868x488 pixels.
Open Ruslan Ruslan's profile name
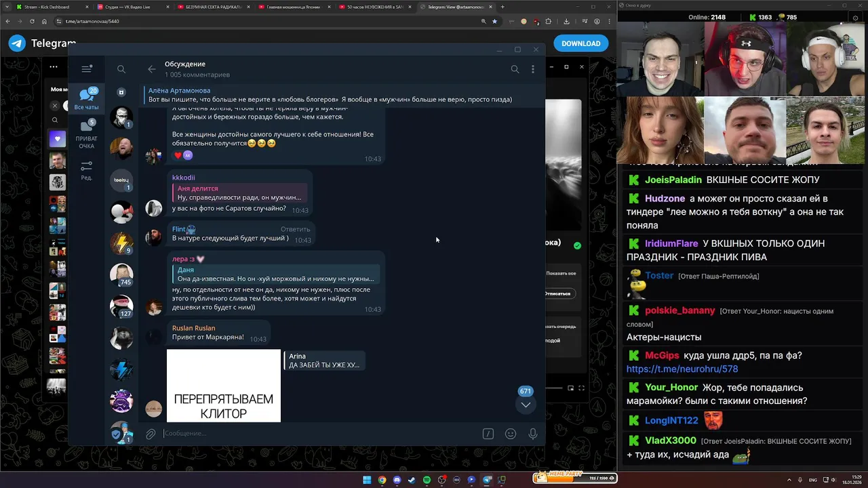pos(193,328)
